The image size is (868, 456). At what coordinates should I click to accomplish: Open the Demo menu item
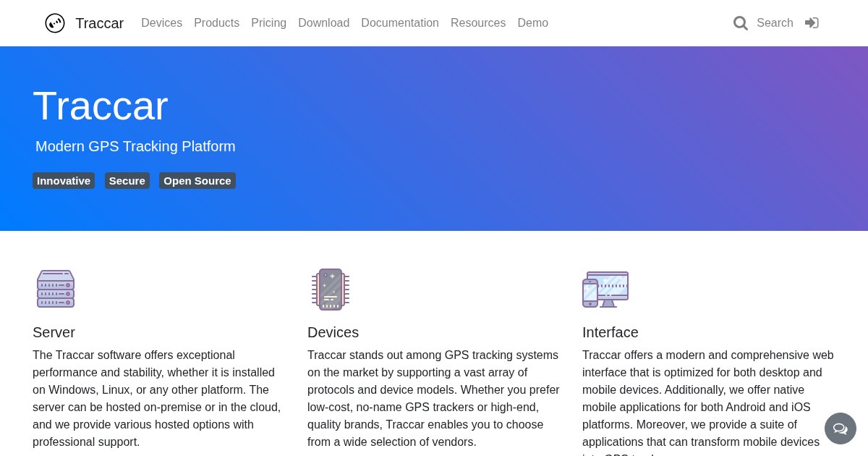(533, 23)
